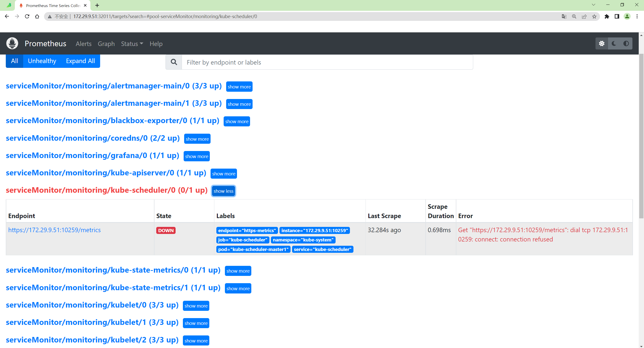Open the coredns/0 pool link
The image size is (644, 348).
[x=93, y=138]
